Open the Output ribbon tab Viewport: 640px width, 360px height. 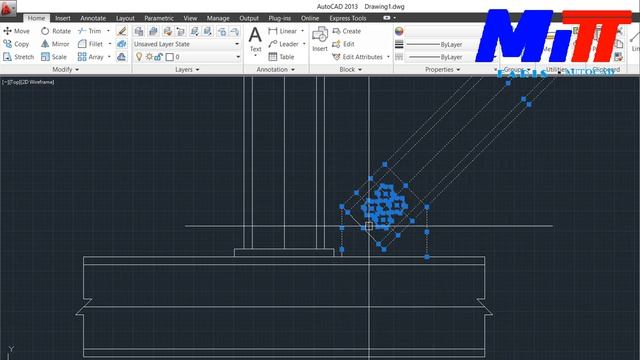coord(249,18)
